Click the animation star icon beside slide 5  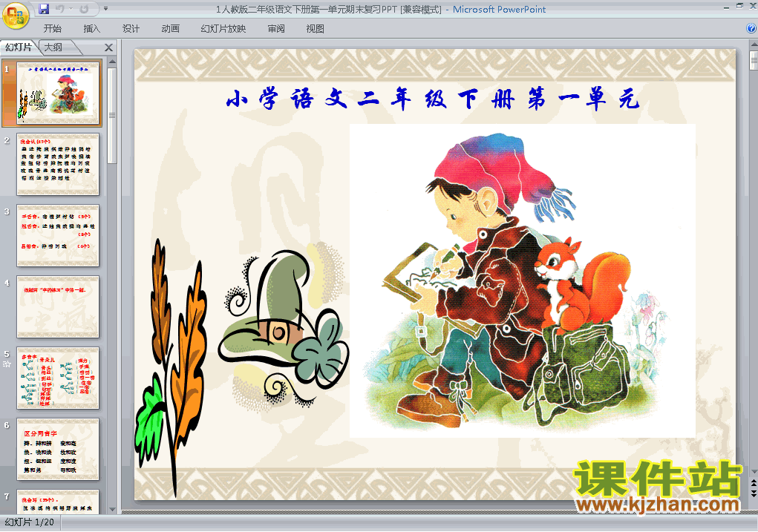pyautogui.click(x=7, y=364)
